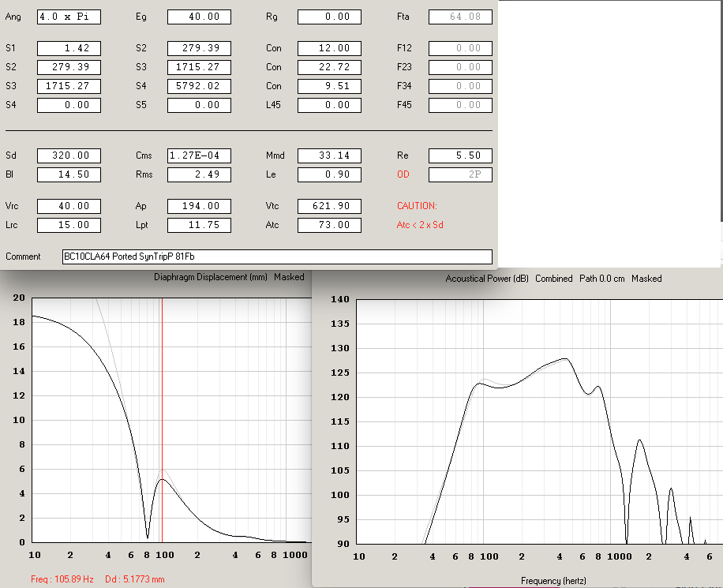Click the Con field showing 12.00
The height and width of the screenshot is (588, 723).
329,48
